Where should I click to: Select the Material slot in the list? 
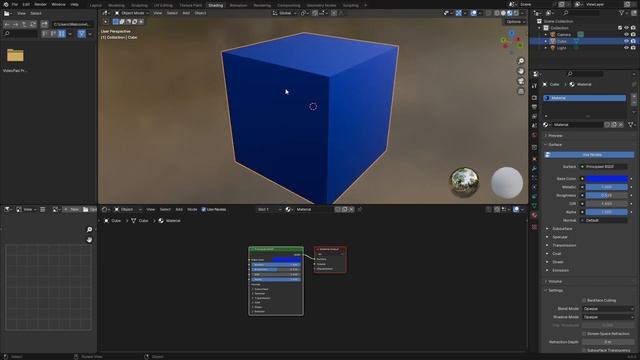pyautogui.click(x=584, y=98)
